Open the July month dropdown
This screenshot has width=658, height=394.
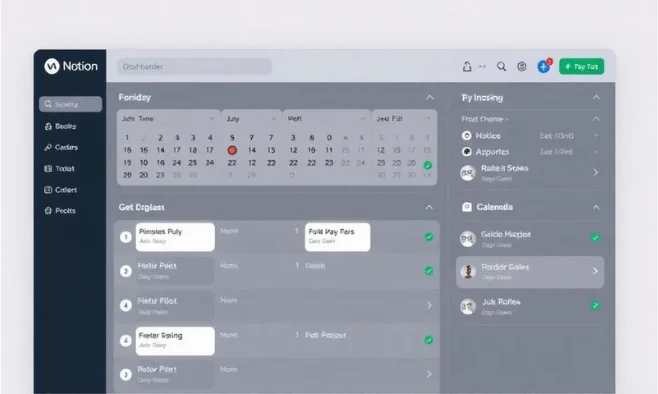pyautogui.click(x=251, y=119)
